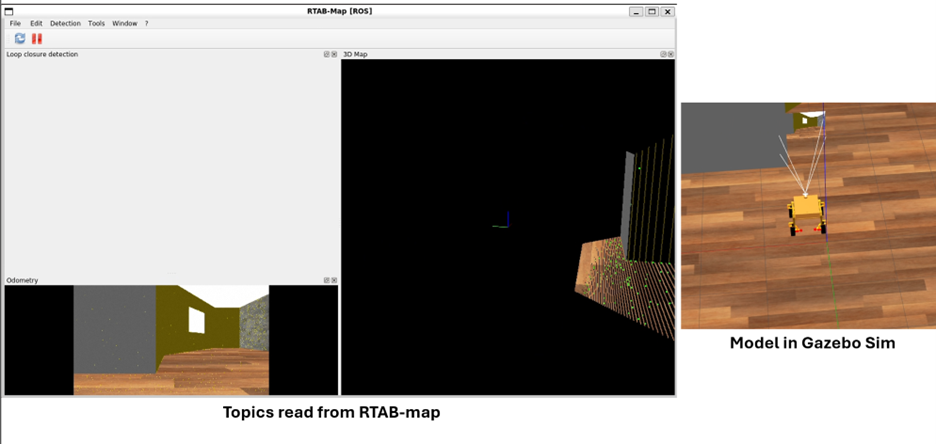Open the Tools menu
This screenshot has height=444, width=936.
coord(96,23)
